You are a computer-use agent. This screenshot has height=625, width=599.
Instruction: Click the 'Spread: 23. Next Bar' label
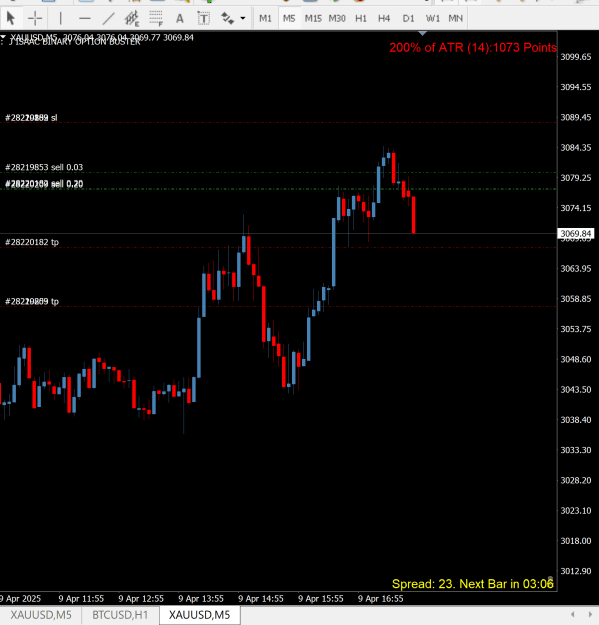pos(473,584)
